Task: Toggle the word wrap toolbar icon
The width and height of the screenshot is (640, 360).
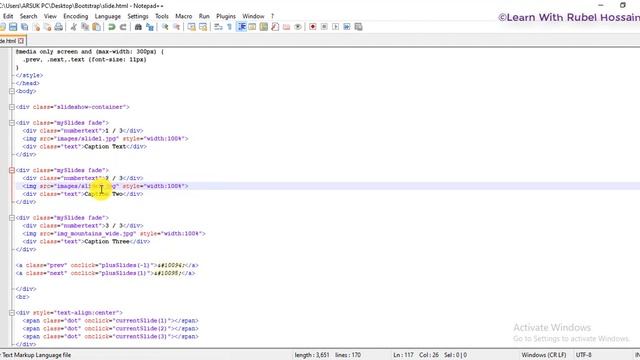Action: click(x=218, y=27)
